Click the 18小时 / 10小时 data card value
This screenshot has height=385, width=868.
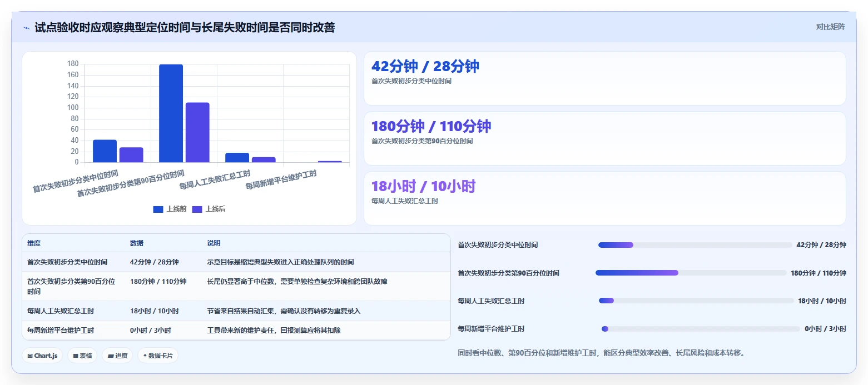tap(424, 187)
